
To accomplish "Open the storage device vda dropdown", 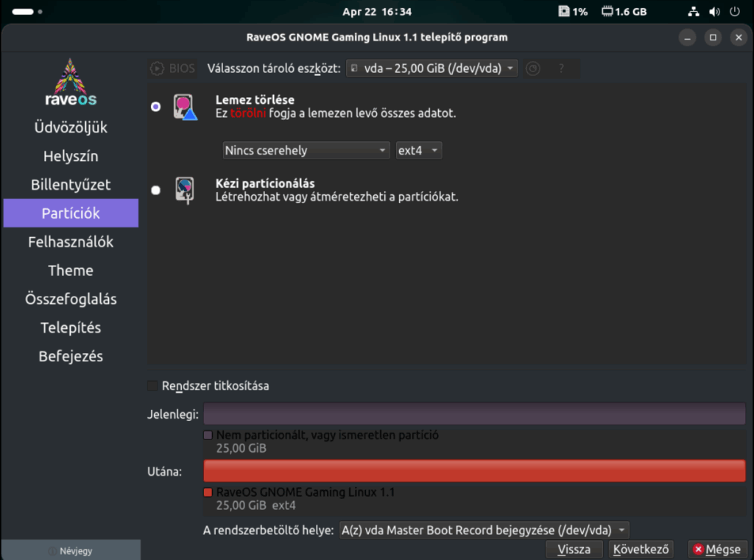I will tap(431, 68).
